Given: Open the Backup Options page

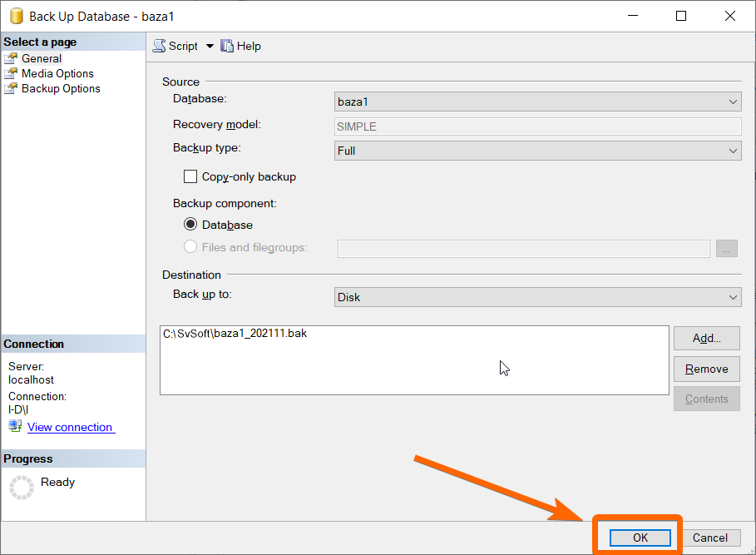Looking at the screenshot, I should pos(61,88).
